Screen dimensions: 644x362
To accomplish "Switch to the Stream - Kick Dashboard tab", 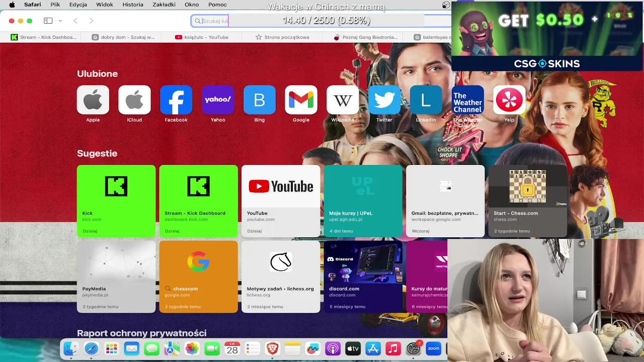I will tap(43, 37).
